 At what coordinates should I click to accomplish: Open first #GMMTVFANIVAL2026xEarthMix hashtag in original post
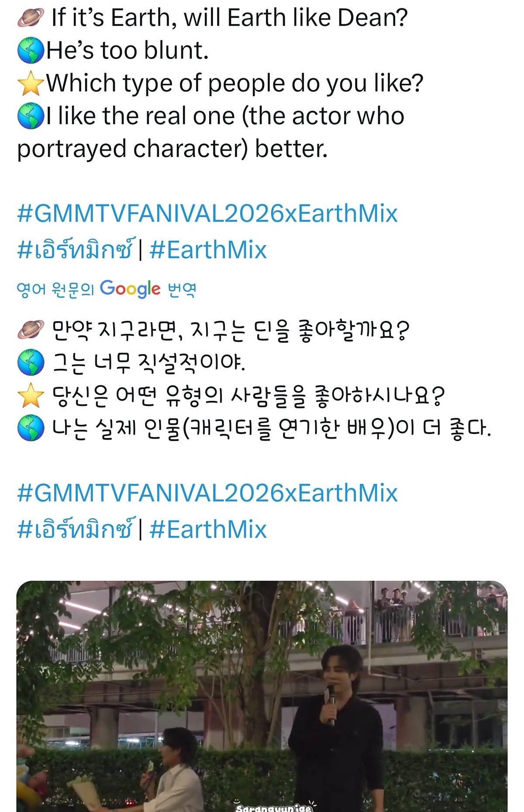207,214
